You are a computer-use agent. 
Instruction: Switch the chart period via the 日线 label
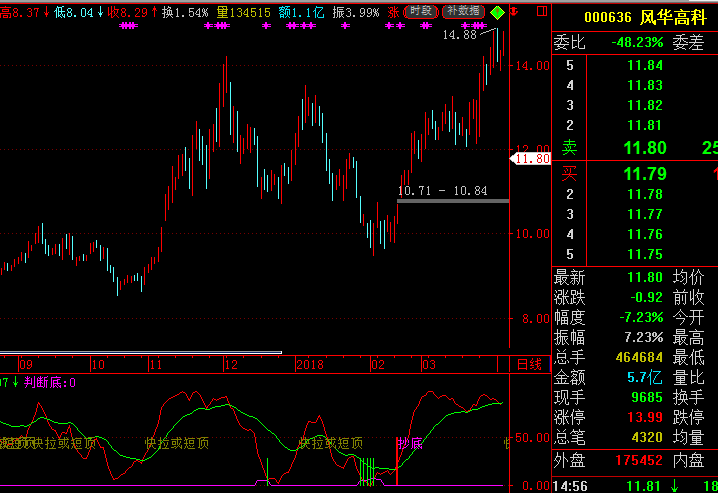click(529, 364)
